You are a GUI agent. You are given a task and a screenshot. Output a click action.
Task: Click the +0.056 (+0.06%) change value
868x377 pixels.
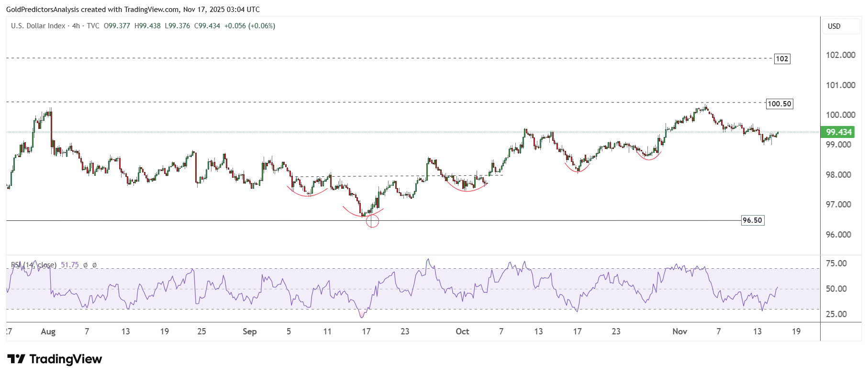[250, 26]
